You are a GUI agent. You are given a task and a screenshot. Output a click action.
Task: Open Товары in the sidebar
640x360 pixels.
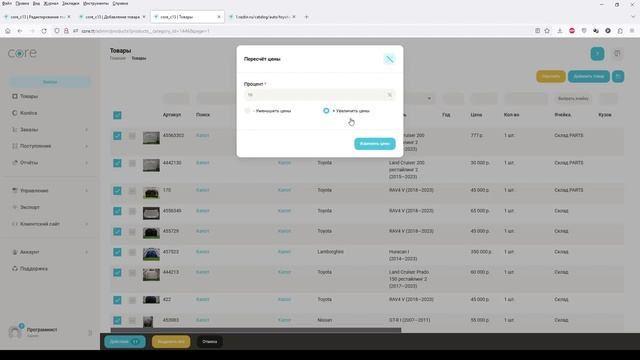coord(29,96)
